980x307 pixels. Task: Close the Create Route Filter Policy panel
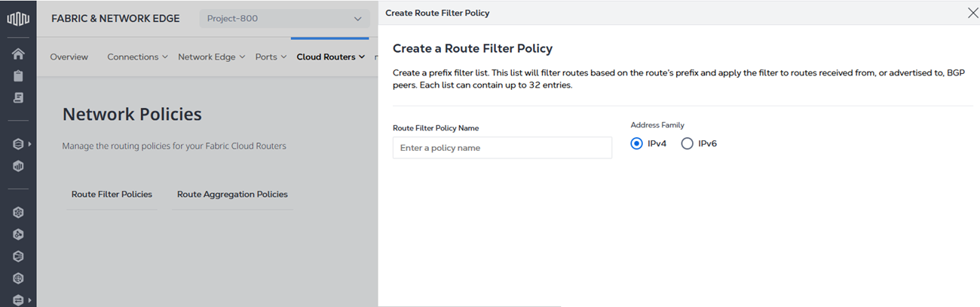tap(972, 12)
